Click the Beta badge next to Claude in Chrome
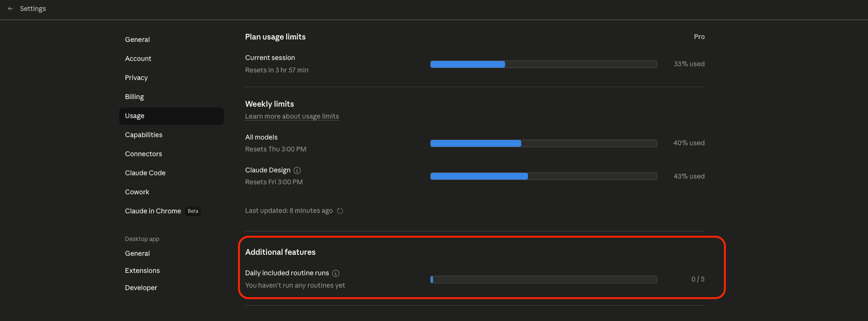This screenshot has height=321, width=868. click(x=193, y=211)
